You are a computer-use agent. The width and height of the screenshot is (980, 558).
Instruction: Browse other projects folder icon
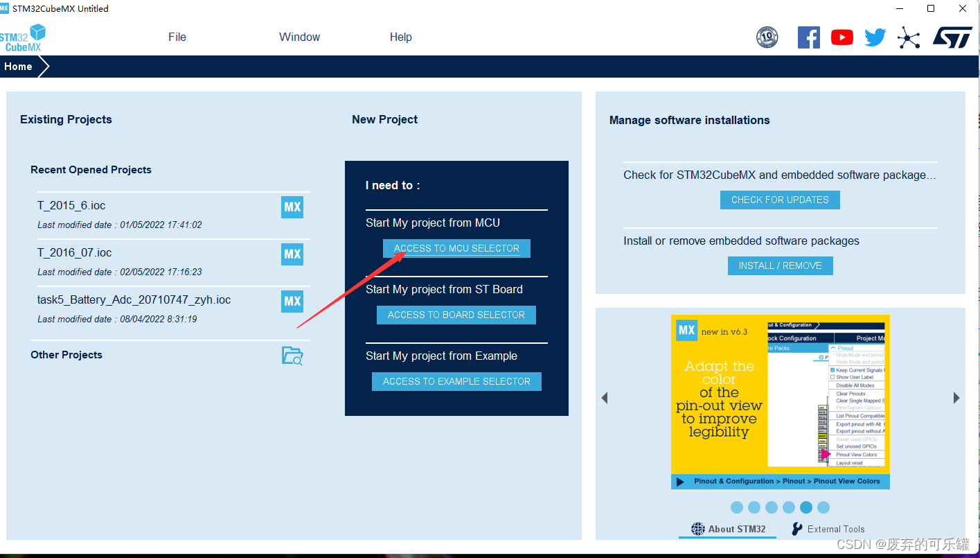292,356
